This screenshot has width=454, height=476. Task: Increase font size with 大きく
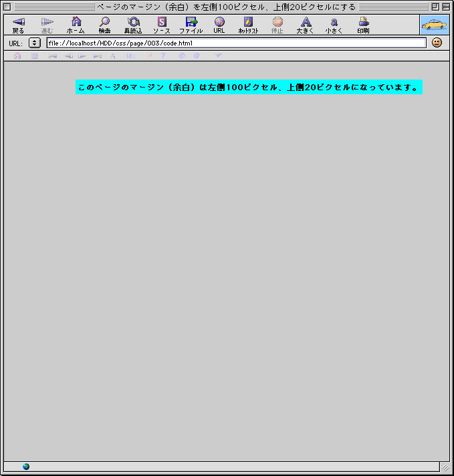(x=305, y=25)
